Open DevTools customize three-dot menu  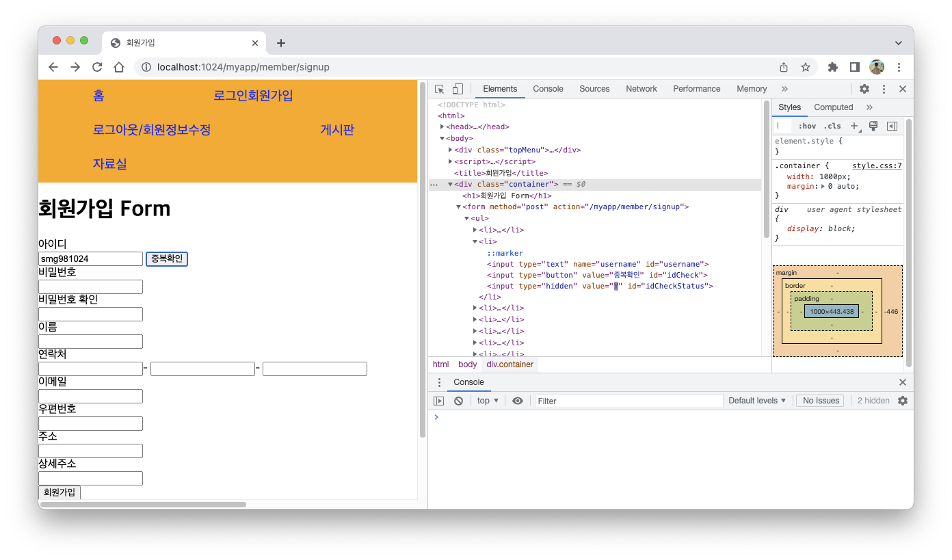[x=884, y=89]
